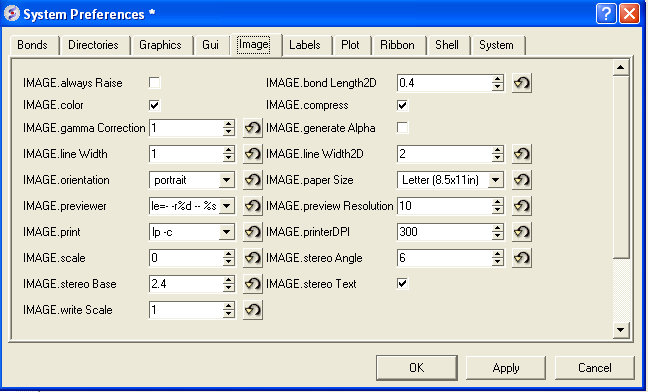Reset IMAGE.printerDPI using revert icon

point(522,232)
